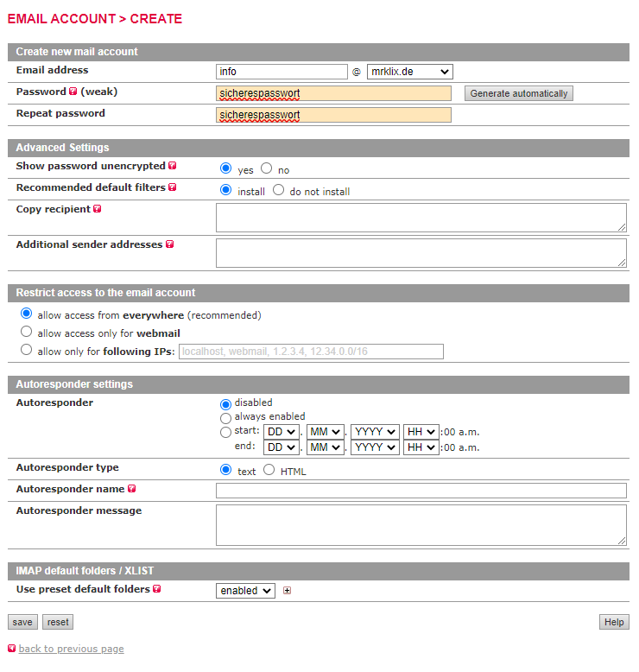Click the Repeat password field

tap(333, 115)
